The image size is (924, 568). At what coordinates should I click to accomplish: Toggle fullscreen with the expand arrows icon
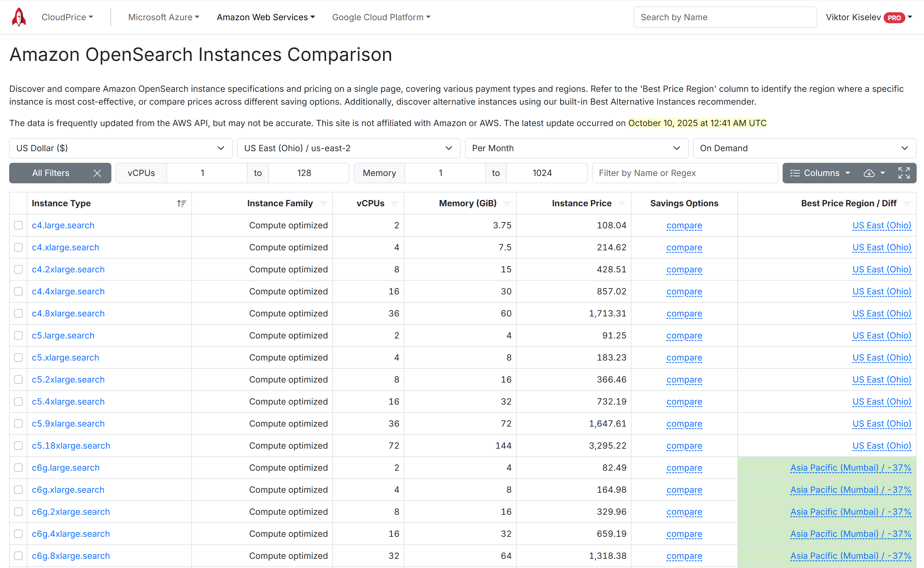pos(904,173)
